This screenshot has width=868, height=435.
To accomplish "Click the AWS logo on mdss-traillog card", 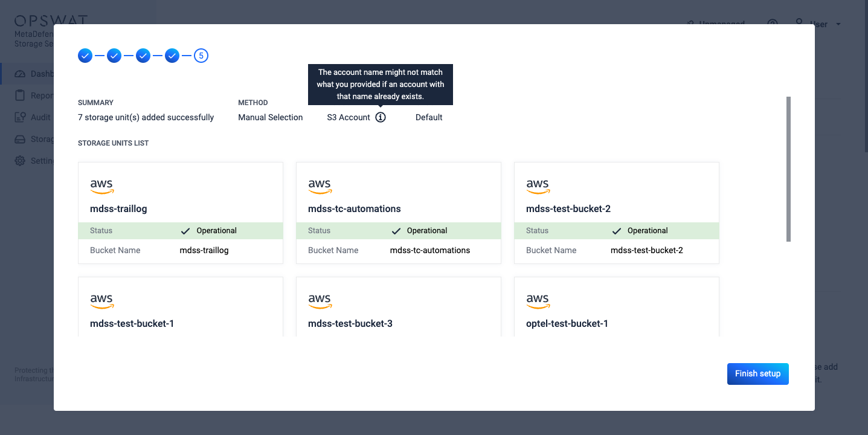I will tap(102, 187).
